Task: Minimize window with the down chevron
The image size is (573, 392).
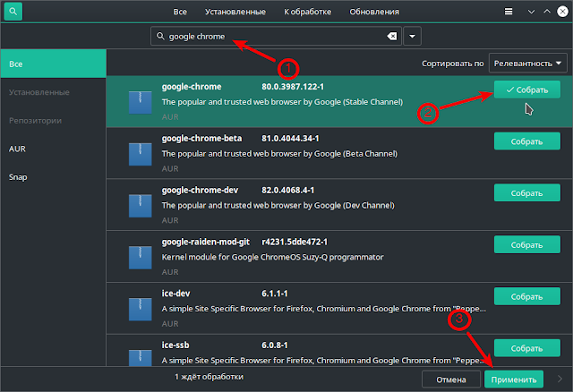Action: (531, 12)
